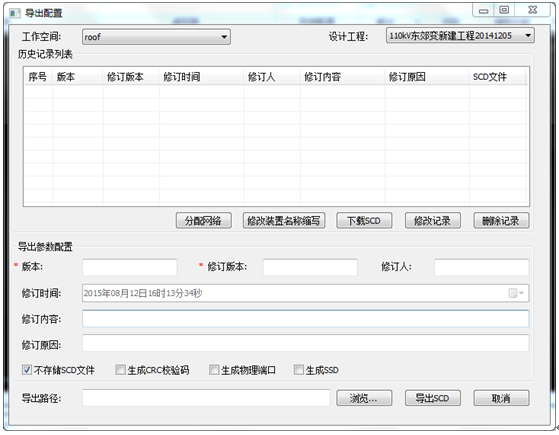Screen dimensions: 559x435
Task: Click the 导出SCD button
Action: pyautogui.click(x=432, y=398)
